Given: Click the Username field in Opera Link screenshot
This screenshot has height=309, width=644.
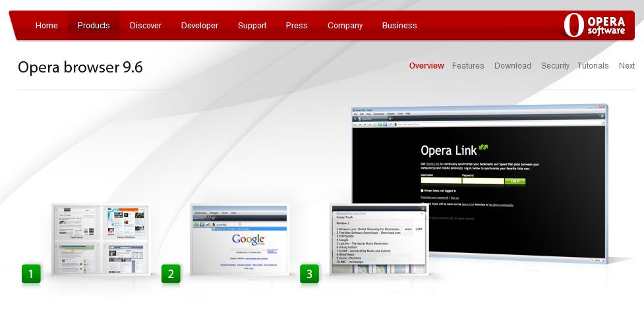Looking at the screenshot, I should tap(441, 181).
